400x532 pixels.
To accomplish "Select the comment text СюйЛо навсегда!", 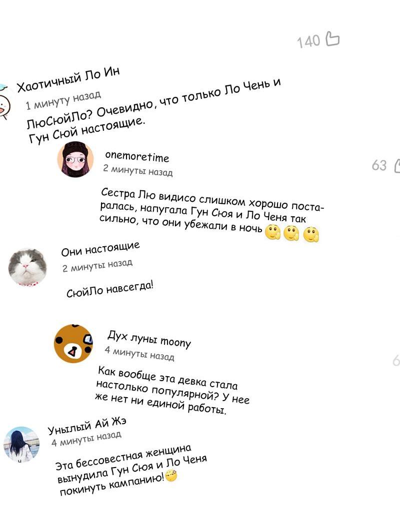I will tap(109, 289).
